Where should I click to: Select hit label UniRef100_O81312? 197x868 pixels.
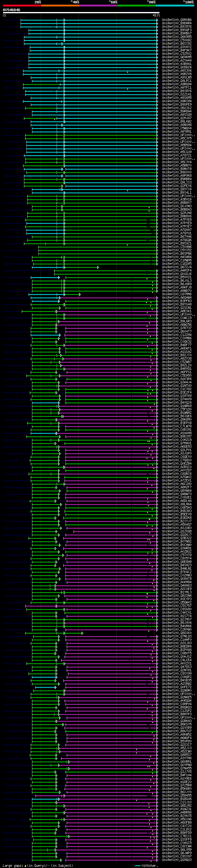pos(177,108)
